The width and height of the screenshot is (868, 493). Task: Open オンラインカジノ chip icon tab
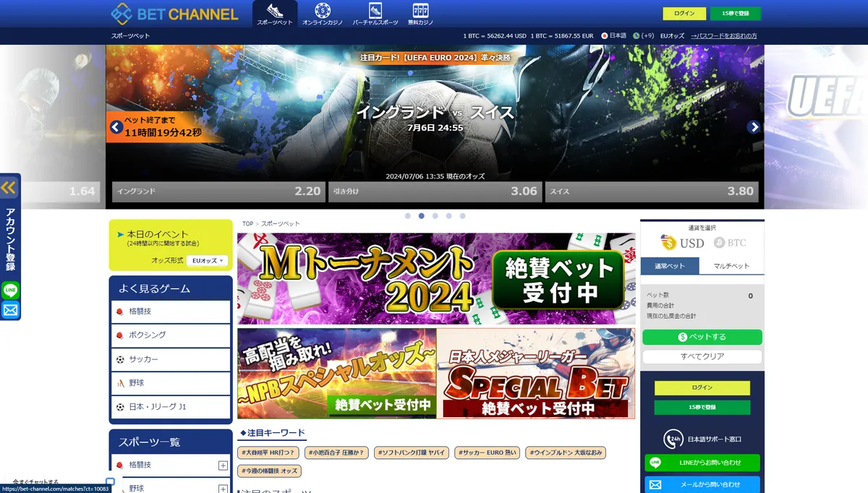[x=323, y=14]
